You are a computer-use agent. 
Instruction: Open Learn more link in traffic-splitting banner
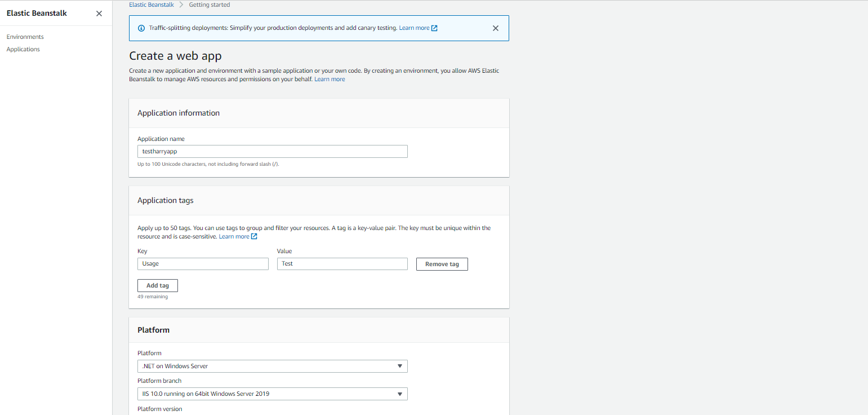(x=414, y=28)
